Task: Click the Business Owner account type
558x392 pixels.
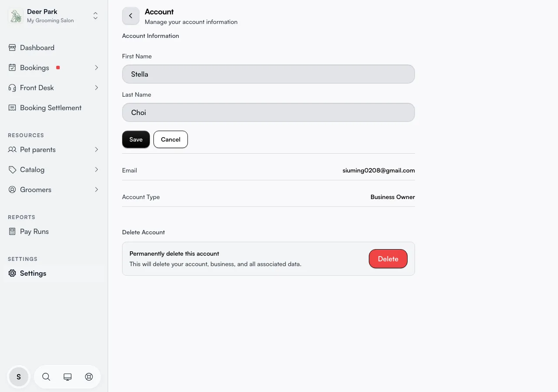Action: click(x=393, y=197)
